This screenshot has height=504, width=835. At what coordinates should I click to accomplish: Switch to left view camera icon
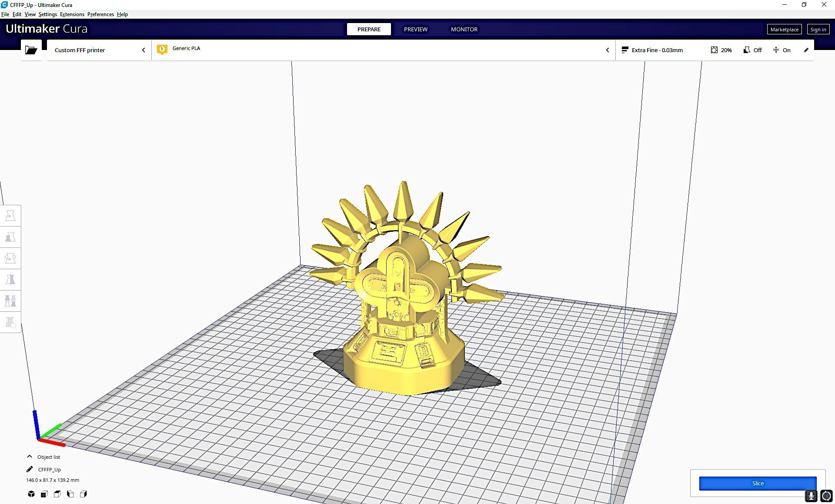70,494
